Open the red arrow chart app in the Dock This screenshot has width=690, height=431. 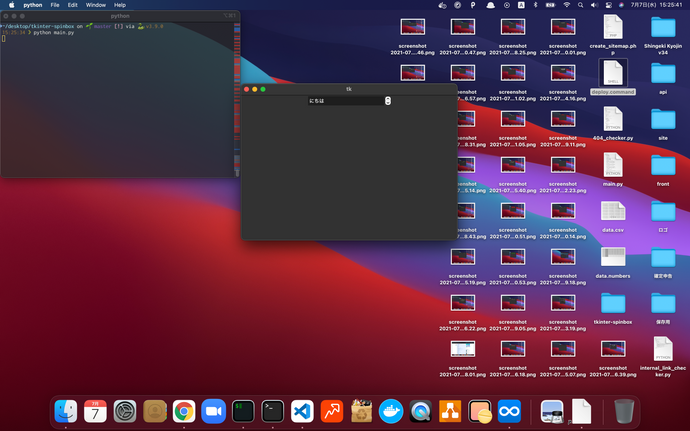point(332,411)
